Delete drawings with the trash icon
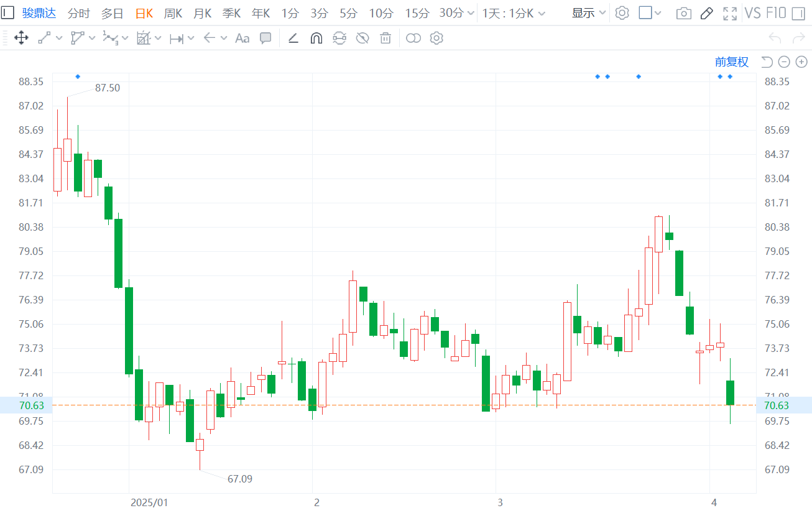This screenshot has width=812, height=508. pos(385,39)
